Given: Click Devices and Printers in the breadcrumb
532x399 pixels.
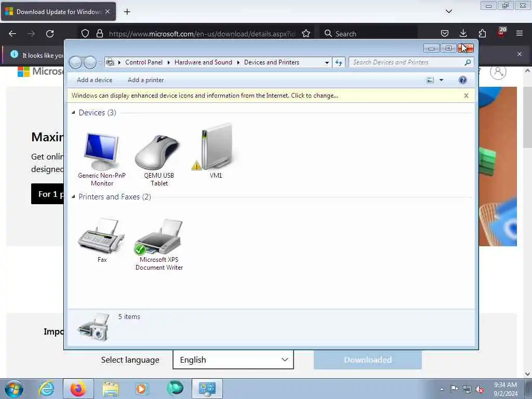Looking at the screenshot, I should point(271,62).
